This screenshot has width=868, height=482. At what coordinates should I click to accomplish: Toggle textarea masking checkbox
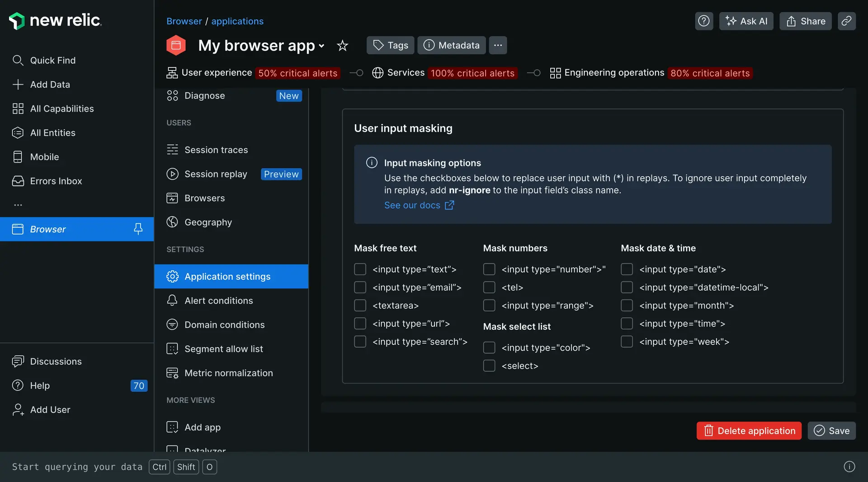[x=360, y=305]
